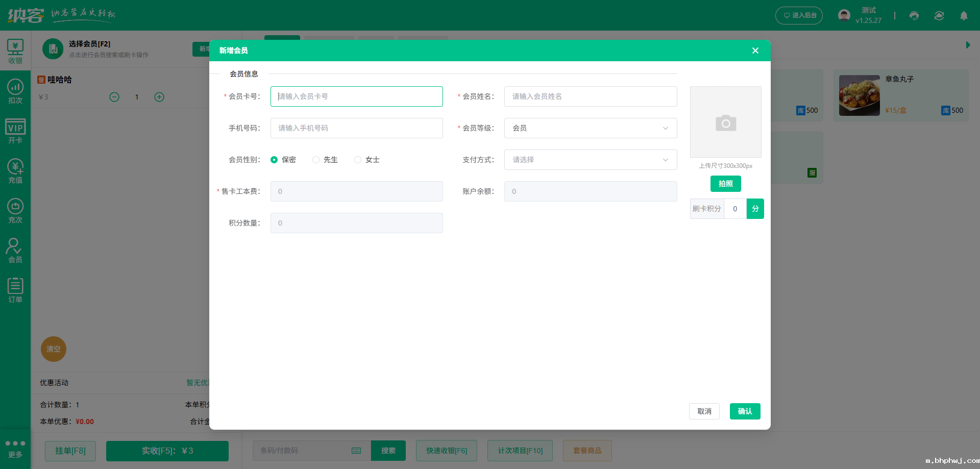Screen dimensions: 980x469
Task: Focus the 会员卡号 input field
Action: (357, 96)
